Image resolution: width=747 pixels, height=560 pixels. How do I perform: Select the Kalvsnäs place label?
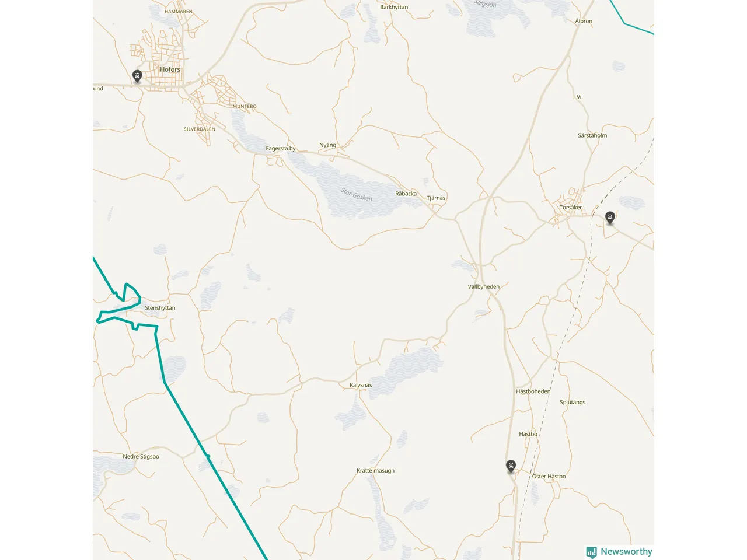pos(361,385)
